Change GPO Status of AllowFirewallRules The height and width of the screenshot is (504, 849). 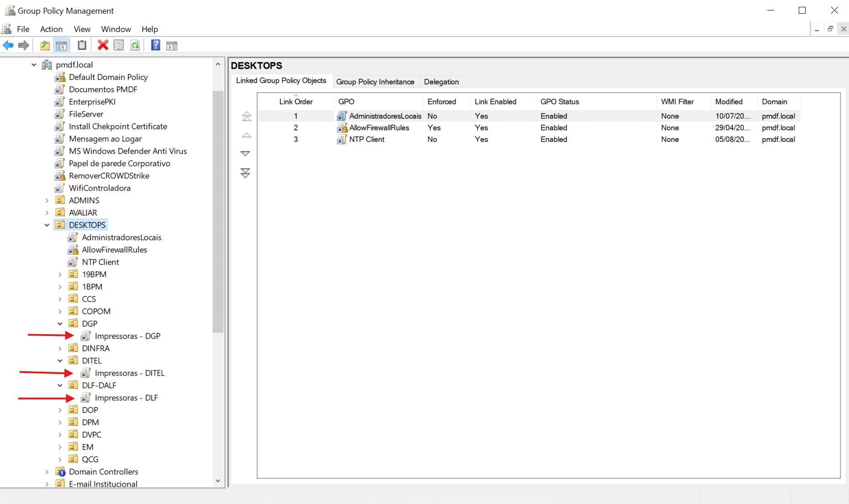(x=553, y=128)
